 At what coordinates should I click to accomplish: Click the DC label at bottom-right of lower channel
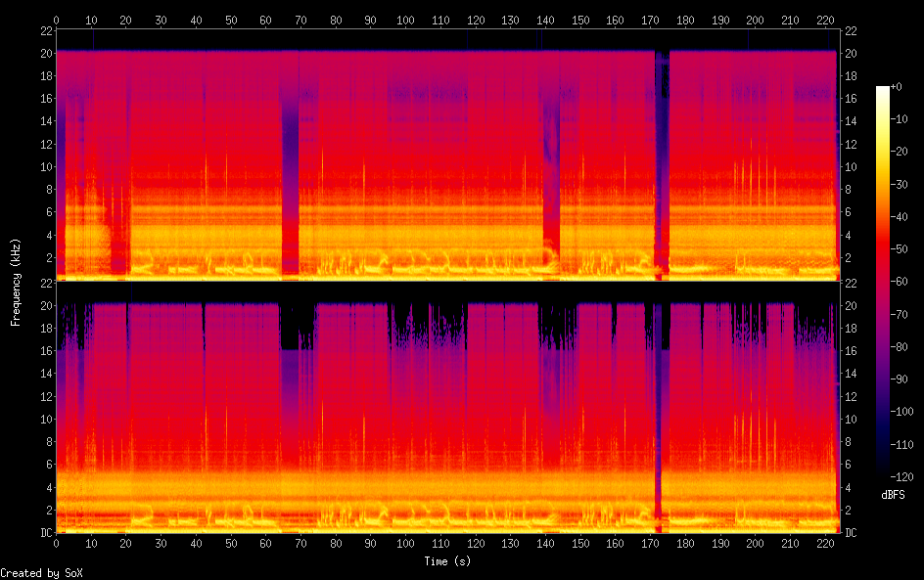851,532
